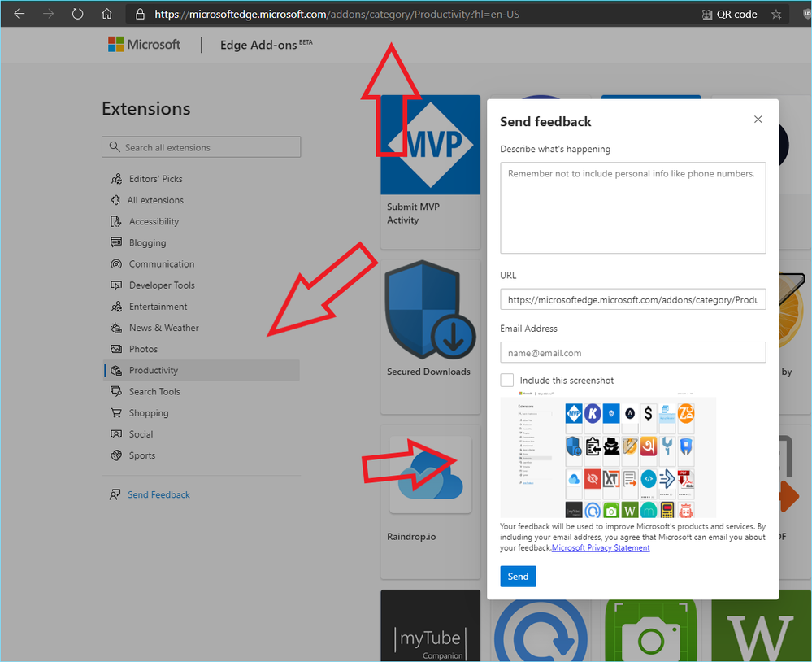The width and height of the screenshot is (812, 662).
Task: Click the screenshot preview thumbnail
Action: coord(608,455)
